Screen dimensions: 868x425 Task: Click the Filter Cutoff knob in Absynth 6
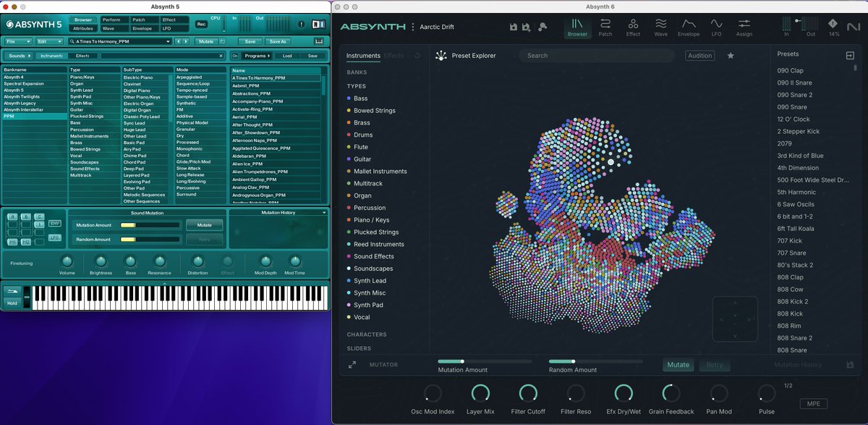529,393
